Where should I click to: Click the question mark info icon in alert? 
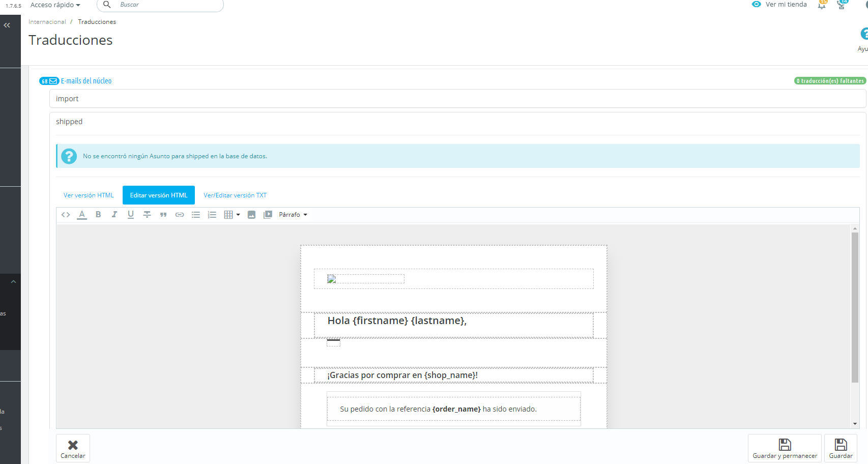point(69,156)
